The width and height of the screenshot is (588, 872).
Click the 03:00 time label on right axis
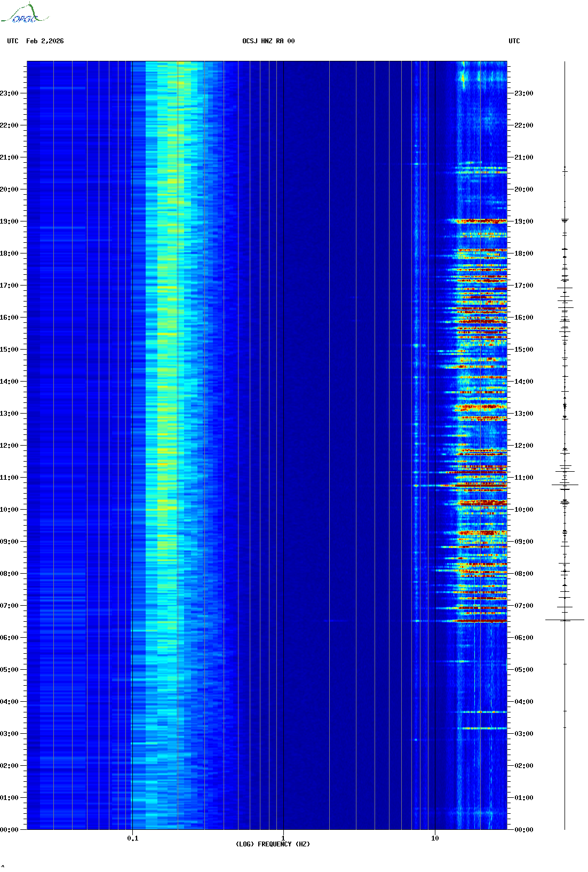(523, 734)
